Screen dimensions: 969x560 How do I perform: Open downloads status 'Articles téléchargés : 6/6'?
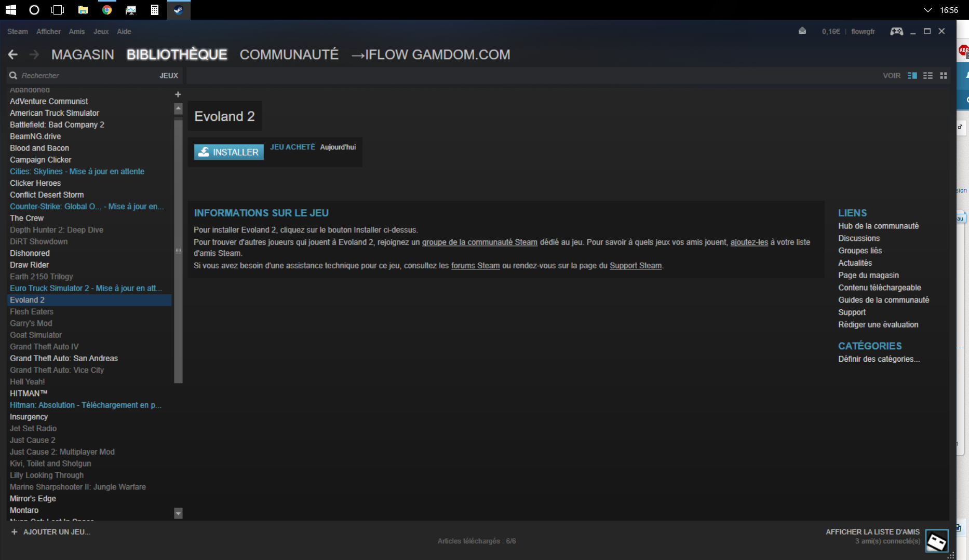(477, 541)
